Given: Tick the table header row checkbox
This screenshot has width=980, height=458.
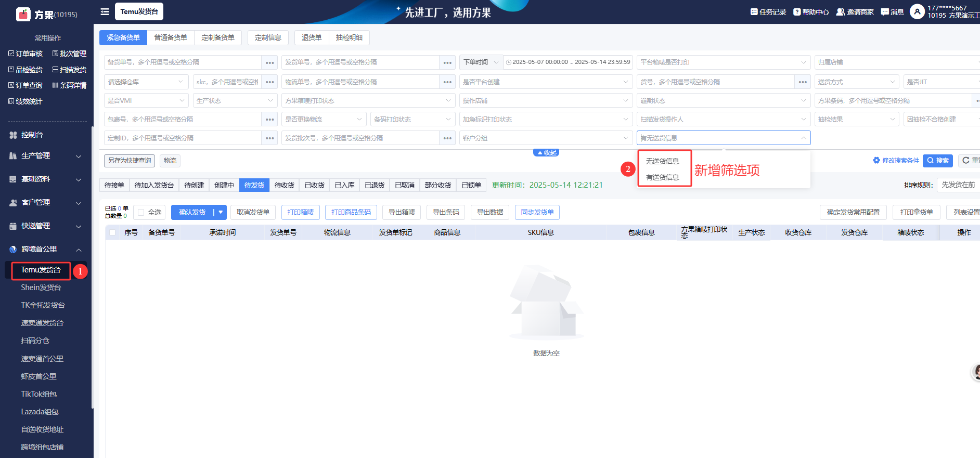Looking at the screenshot, I should pos(112,232).
